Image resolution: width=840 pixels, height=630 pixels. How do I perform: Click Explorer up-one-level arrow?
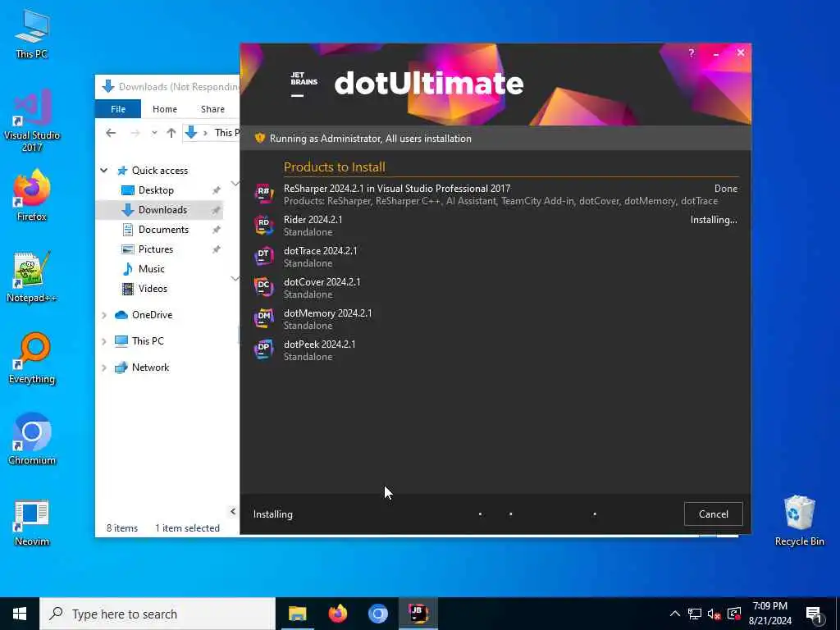[x=171, y=133]
